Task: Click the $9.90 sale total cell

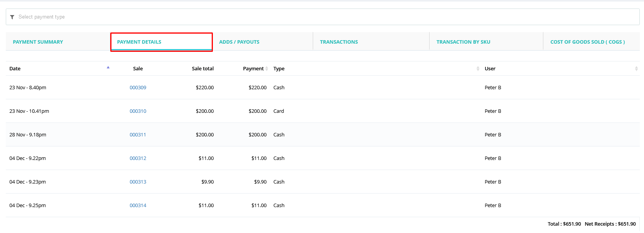Action: (x=207, y=182)
